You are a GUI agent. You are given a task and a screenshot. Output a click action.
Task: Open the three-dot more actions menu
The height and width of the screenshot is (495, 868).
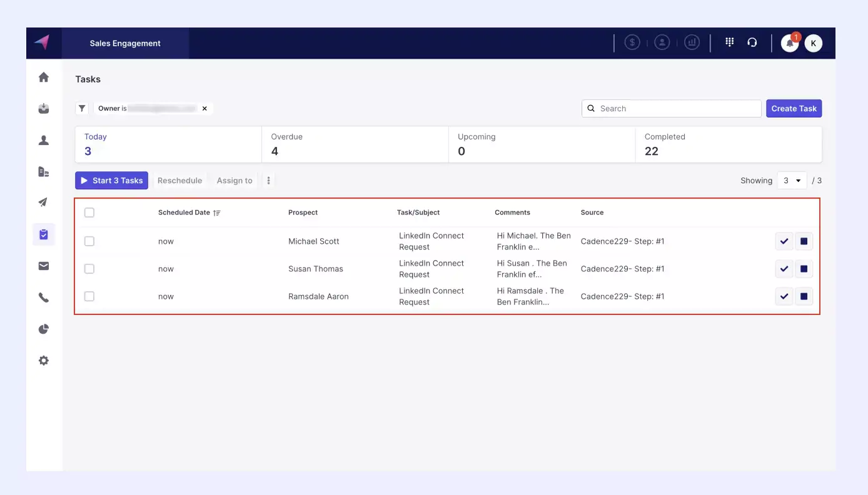pos(268,180)
